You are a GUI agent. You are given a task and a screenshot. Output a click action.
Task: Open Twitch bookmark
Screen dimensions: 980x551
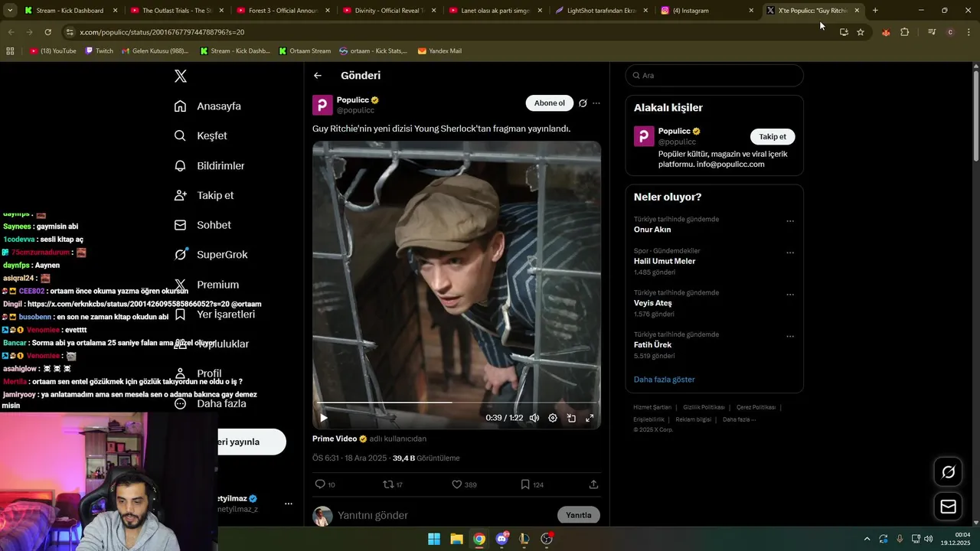coord(99,51)
